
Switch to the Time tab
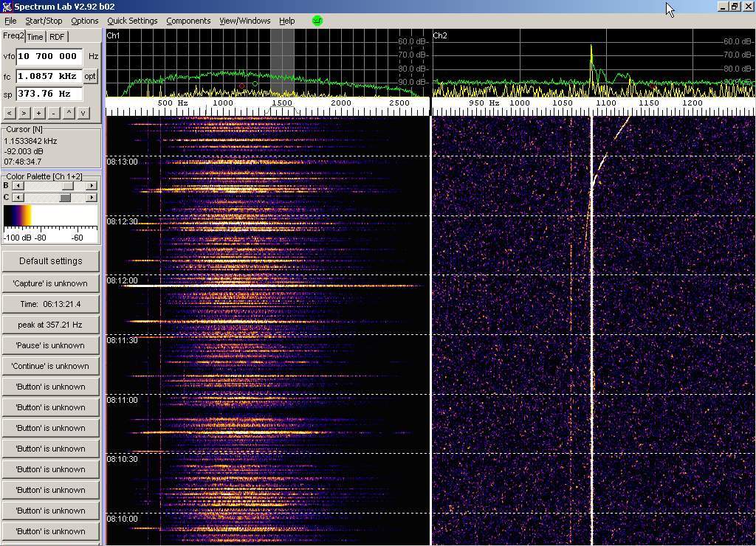pyautogui.click(x=35, y=37)
